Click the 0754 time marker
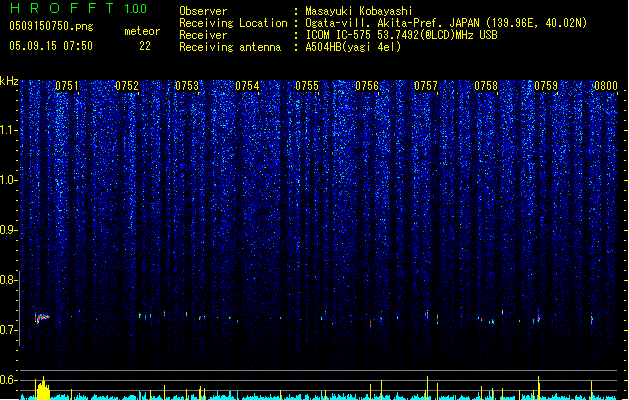This screenshot has height=400, width=629. [247, 86]
